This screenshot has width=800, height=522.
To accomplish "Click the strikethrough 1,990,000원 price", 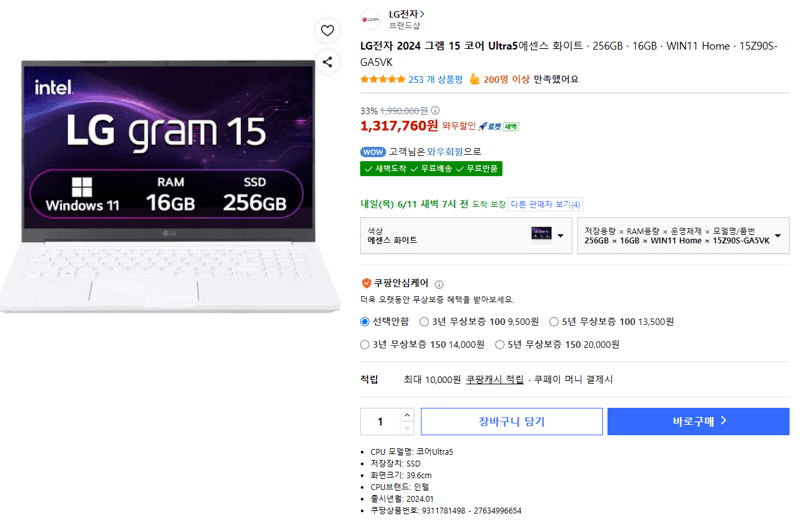I will point(404,111).
